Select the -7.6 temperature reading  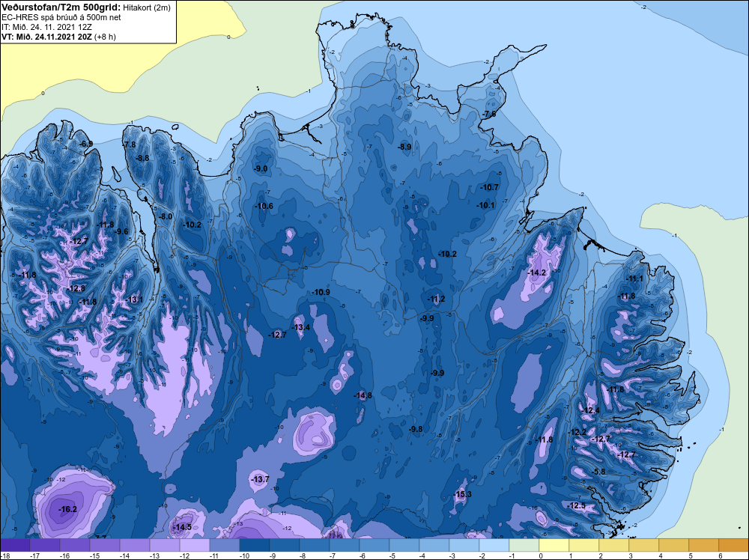pos(488,114)
